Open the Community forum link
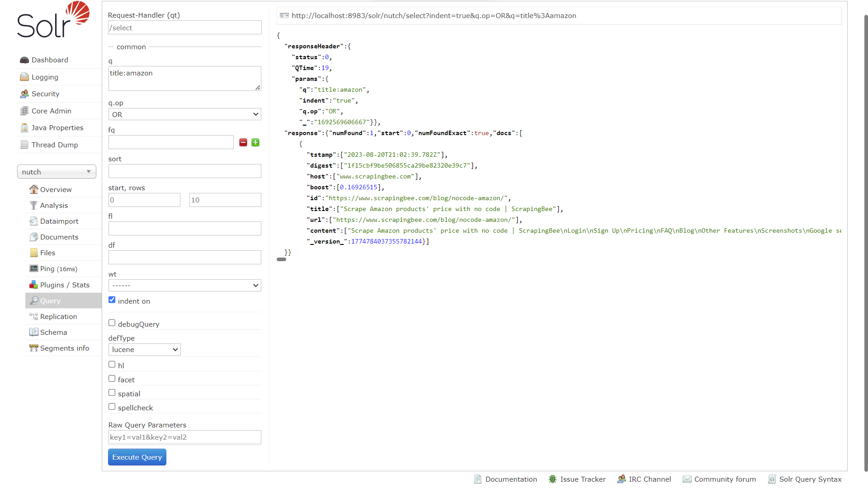 click(725, 479)
